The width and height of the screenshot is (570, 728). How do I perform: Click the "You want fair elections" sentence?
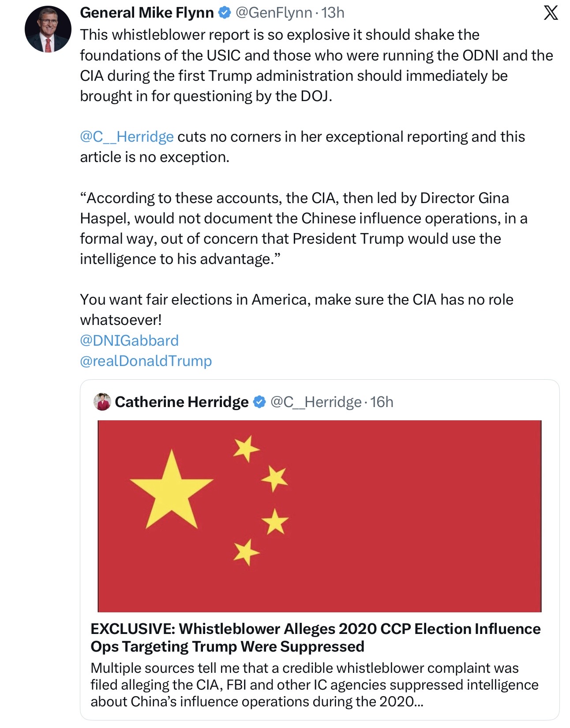296,309
